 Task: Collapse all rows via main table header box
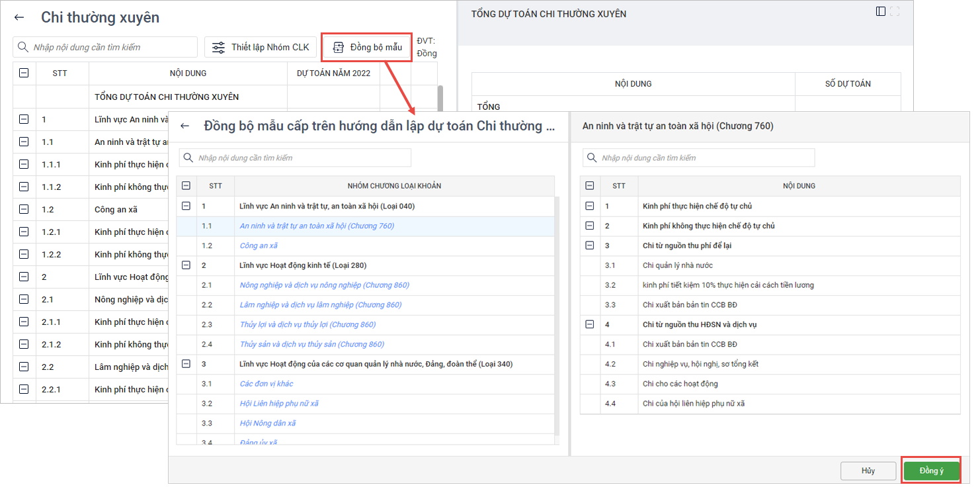(x=24, y=73)
